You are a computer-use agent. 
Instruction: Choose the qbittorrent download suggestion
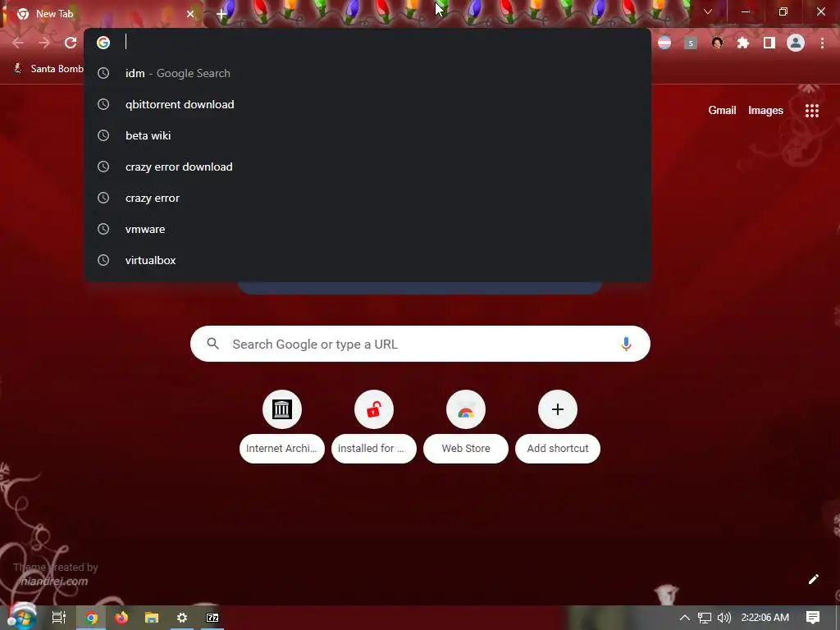coord(367,104)
